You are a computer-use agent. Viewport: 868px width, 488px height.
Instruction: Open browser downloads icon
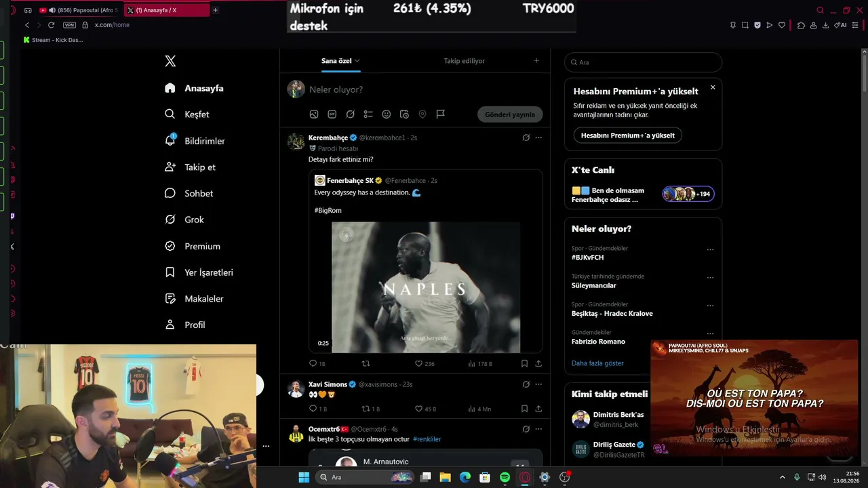click(x=825, y=25)
